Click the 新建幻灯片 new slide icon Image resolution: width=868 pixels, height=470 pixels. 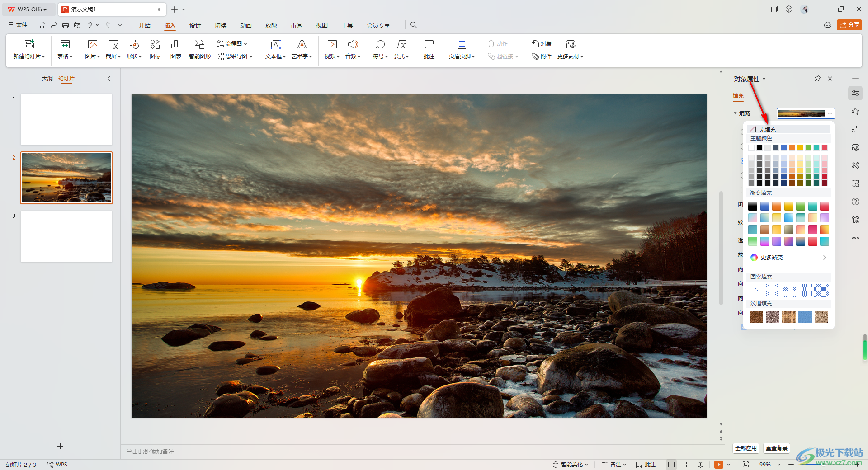pos(29,44)
